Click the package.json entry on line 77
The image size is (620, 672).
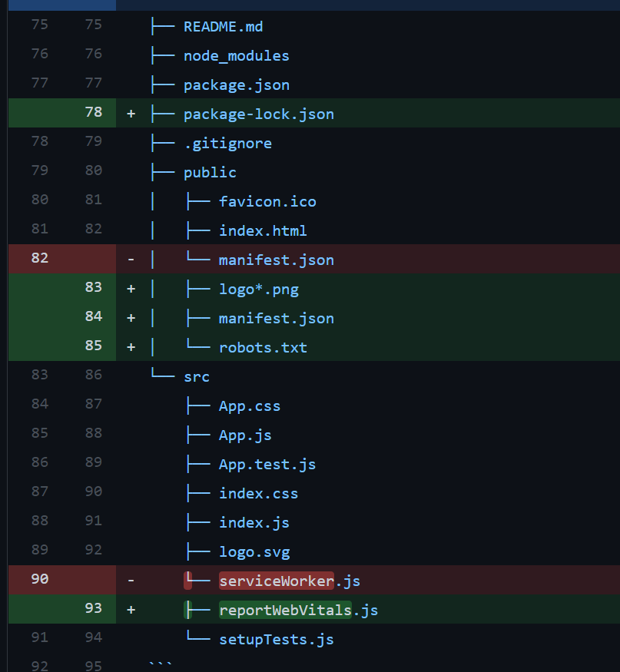pyautogui.click(x=237, y=84)
